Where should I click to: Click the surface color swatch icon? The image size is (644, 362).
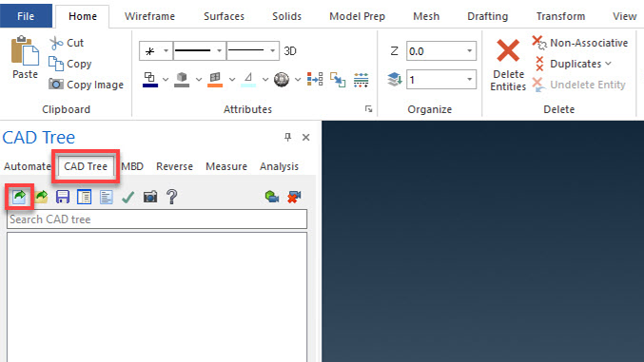click(x=215, y=79)
